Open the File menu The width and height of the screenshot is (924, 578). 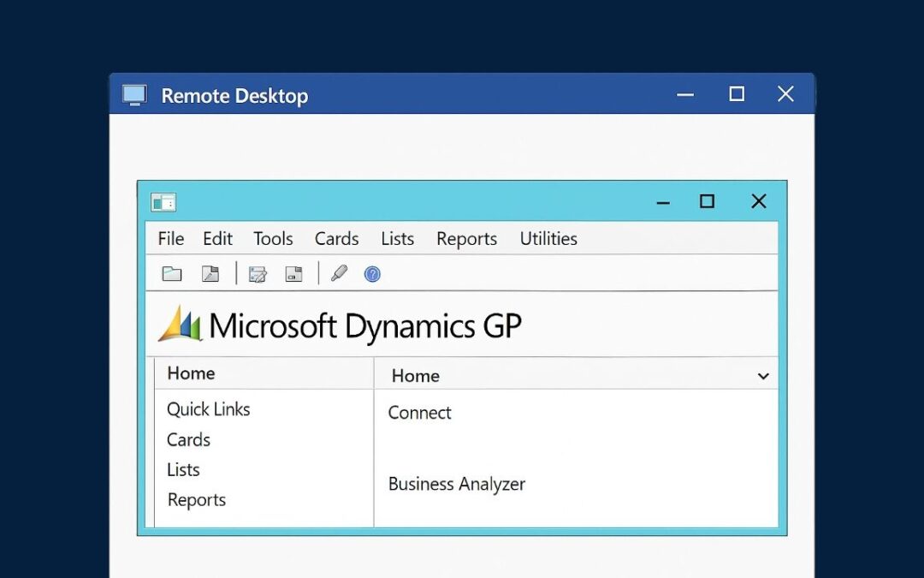169,238
